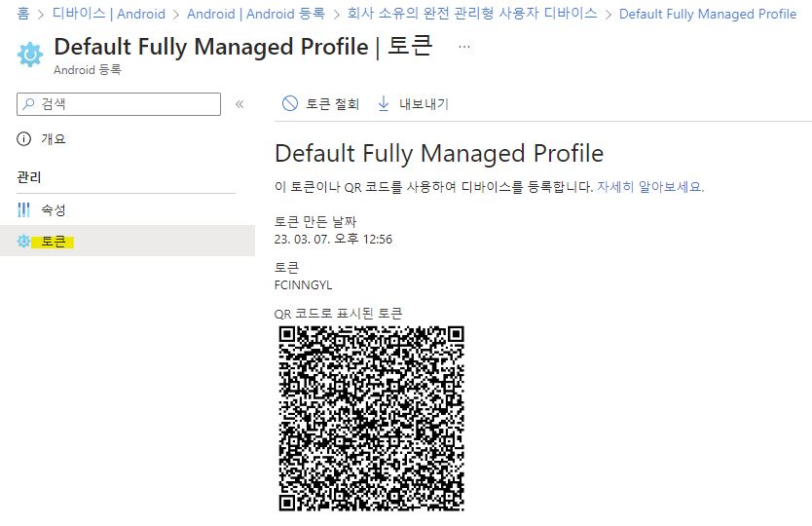Click the bars icon next to 속성
The image size is (812, 526).
(23, 209)
